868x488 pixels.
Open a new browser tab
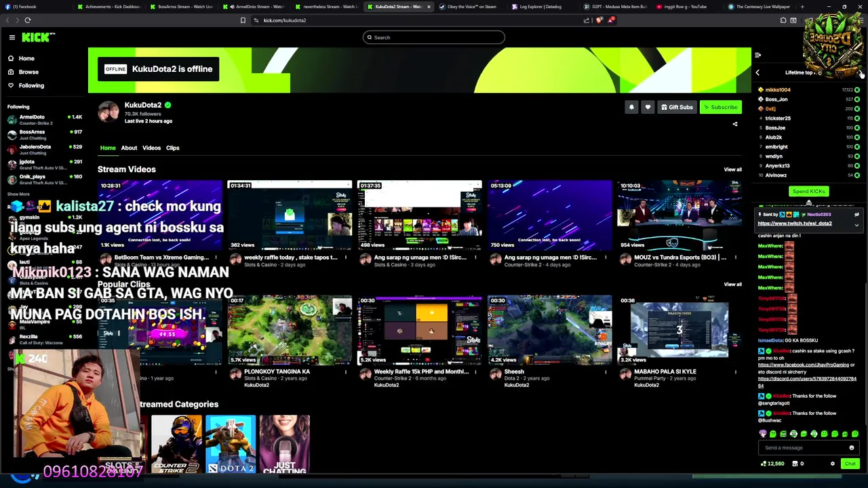[802, 7]
